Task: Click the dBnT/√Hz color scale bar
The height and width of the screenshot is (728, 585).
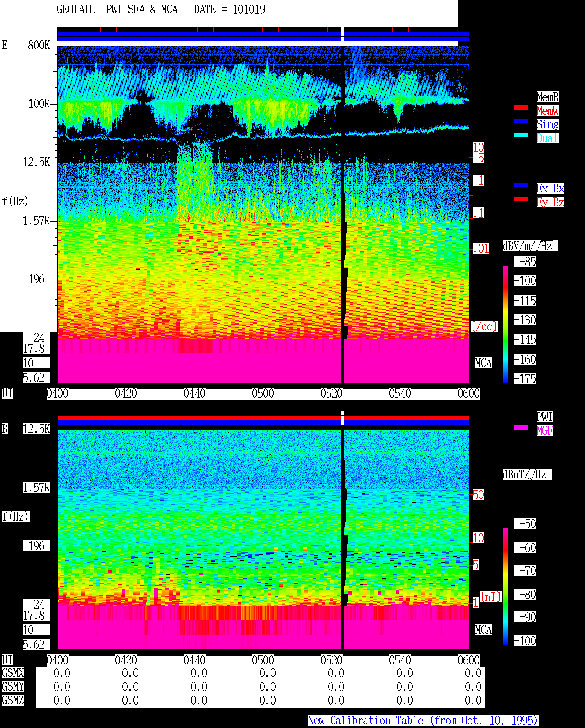Action: (x=505, y=586)
